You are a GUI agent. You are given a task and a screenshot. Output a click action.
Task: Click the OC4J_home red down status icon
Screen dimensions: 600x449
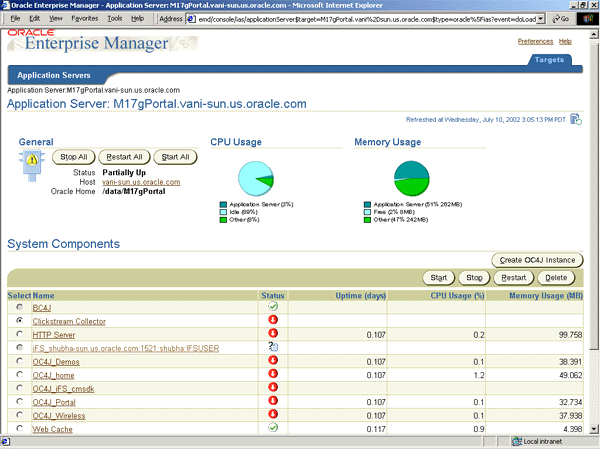click(273, 374)
